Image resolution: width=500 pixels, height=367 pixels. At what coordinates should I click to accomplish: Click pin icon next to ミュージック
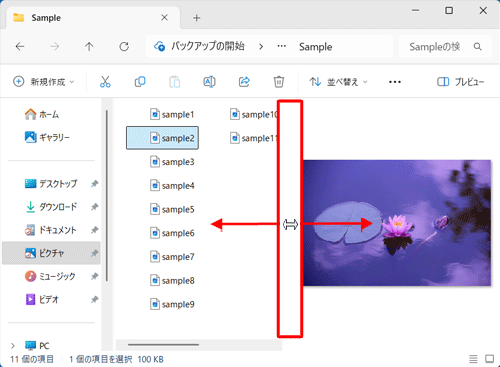(x=95, y=276)
